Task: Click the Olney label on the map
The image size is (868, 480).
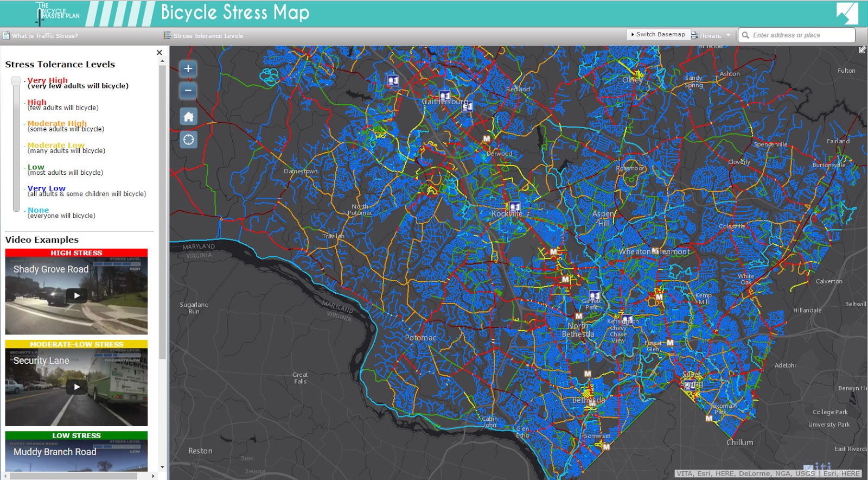Action: click(633, 80)
